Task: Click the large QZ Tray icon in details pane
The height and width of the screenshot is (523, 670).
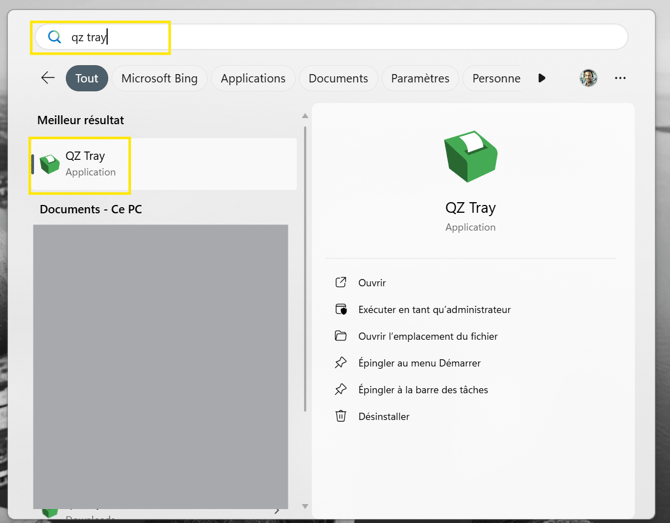Action: pyautogui.click(x=470, y=157)
